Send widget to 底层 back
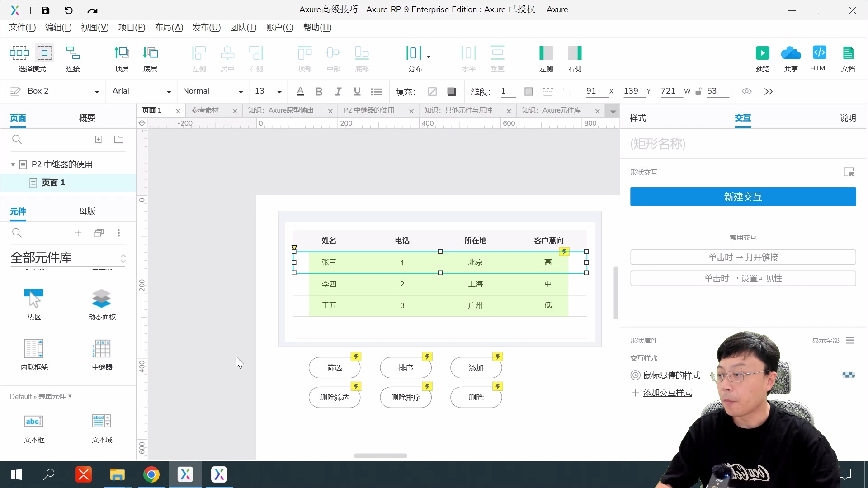The image size is (868, 488). pos(151,58)
